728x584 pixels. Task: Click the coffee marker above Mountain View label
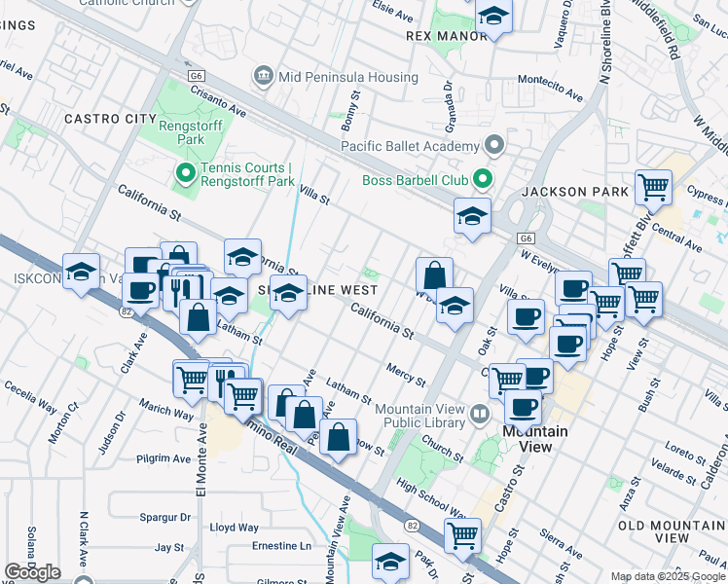523,411
